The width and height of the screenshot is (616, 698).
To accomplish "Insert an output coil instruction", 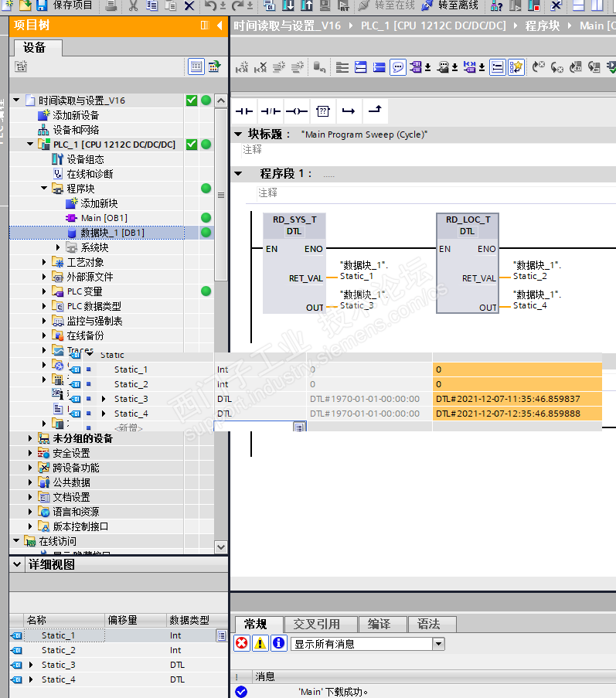I will coord(297,111).
